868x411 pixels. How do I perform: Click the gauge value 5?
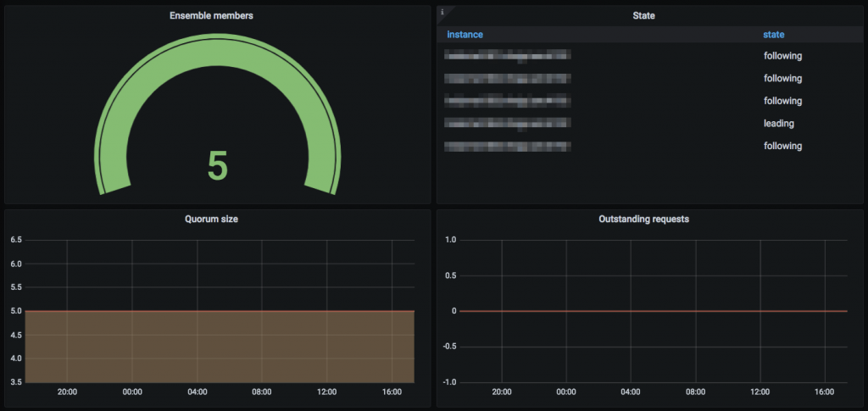218,166
